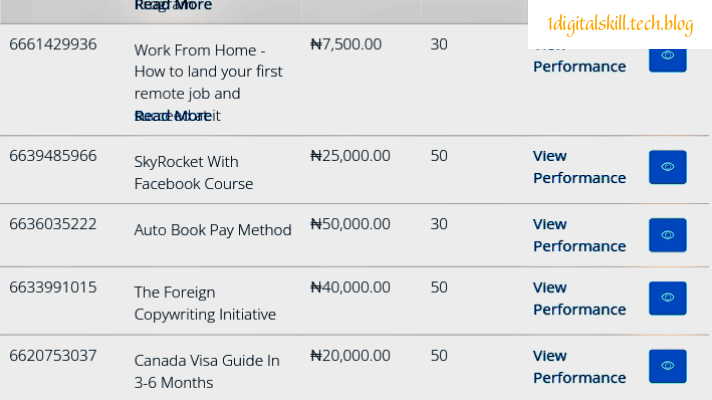Click SkyRocket With Facebook Course product name

(x=193, y=172)
